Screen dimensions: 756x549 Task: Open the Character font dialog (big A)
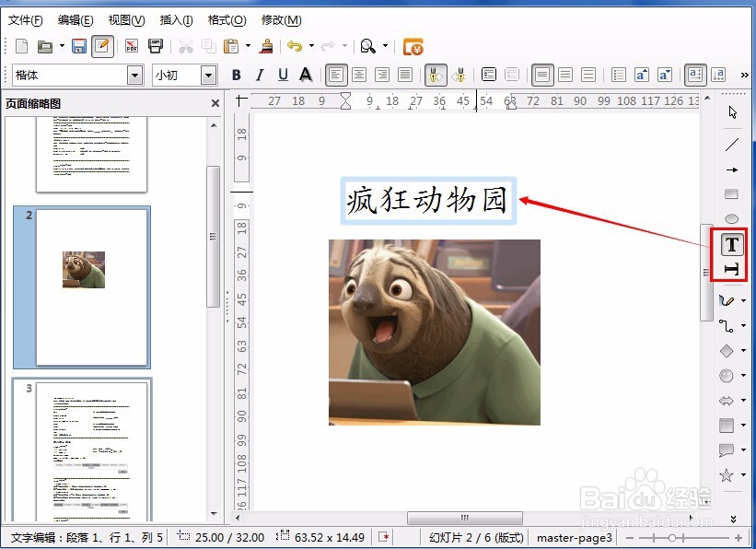click(x=306, y=75)
